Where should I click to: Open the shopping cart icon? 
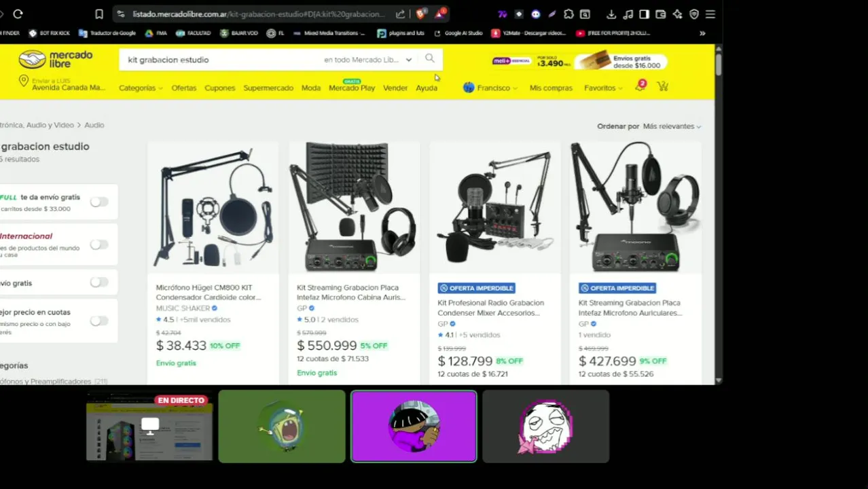(663, 87)
